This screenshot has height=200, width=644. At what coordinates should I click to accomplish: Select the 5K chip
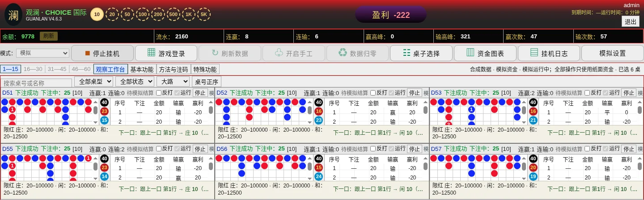204,14
